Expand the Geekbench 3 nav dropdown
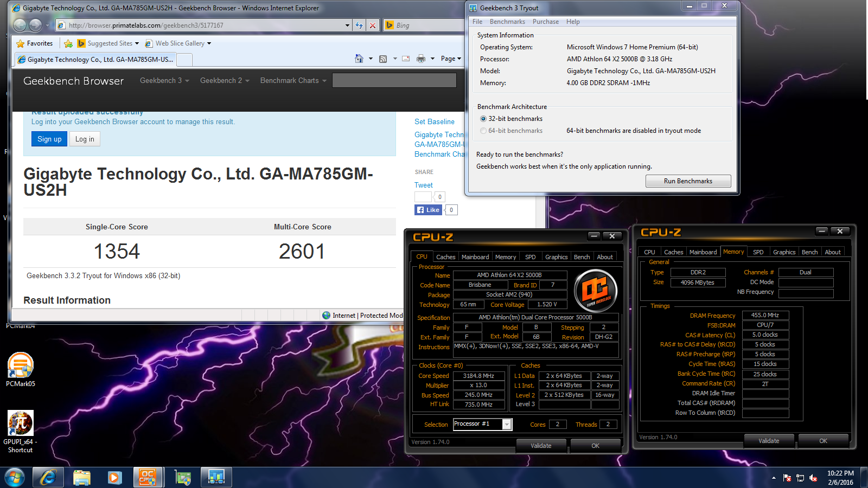Screen dimensions: 868x488 coord(164,80)
